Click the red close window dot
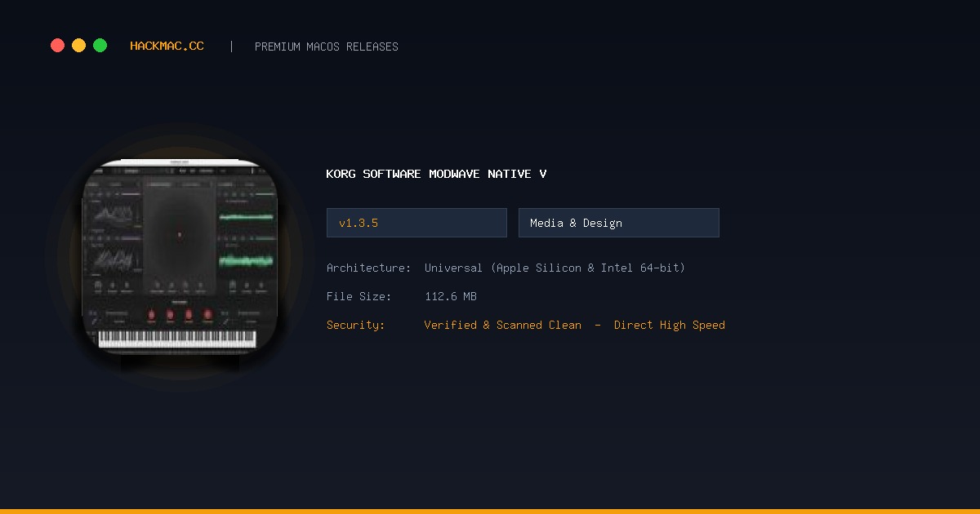The width and height of the screenshot is (980, 514). (57, 46)
